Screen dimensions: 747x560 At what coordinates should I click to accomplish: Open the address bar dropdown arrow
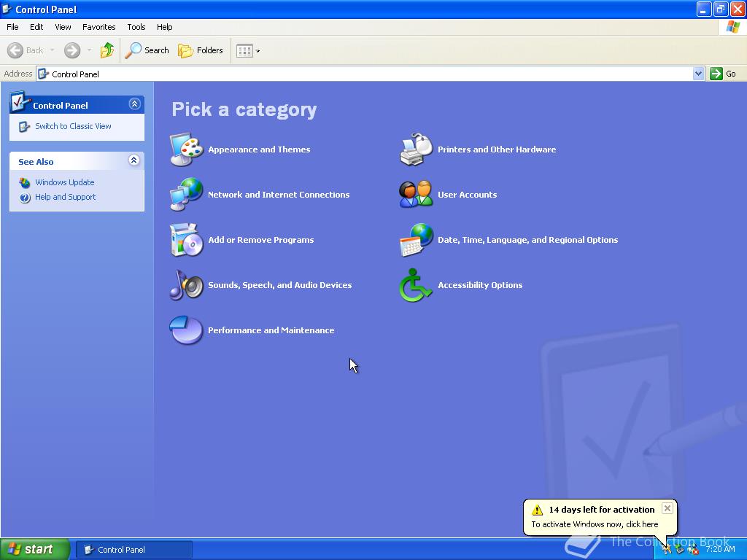(698, 74)
